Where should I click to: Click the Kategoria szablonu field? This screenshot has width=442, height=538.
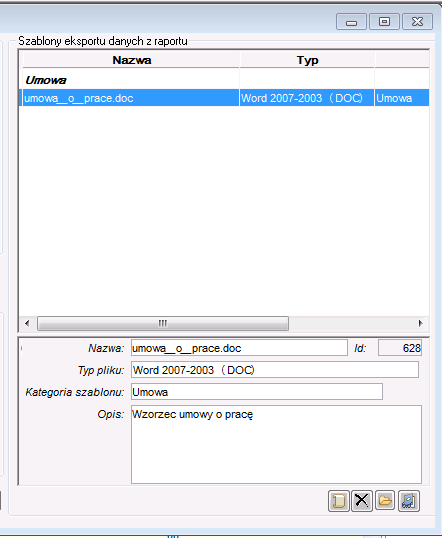(257, 392)
